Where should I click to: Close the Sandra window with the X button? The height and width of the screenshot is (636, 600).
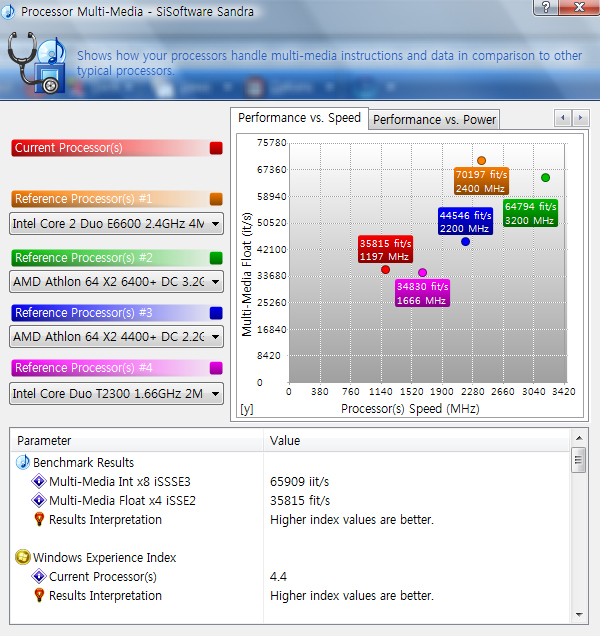pos(579,7)
